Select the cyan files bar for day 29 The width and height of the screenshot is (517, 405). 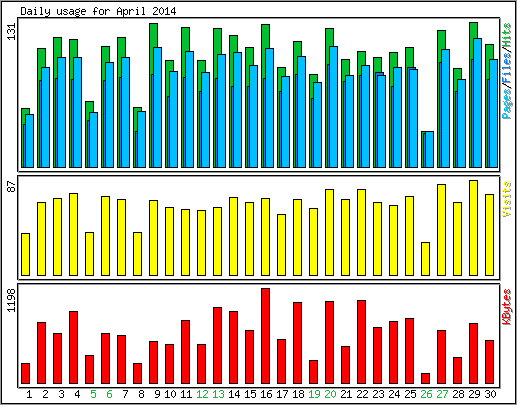click(478, 103)
